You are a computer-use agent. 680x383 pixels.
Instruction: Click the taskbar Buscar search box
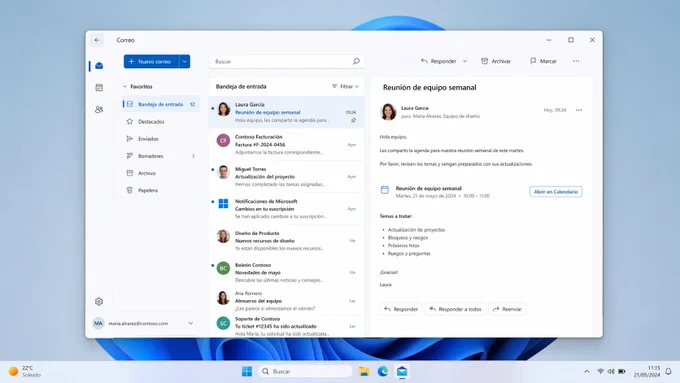click(305, 372)
